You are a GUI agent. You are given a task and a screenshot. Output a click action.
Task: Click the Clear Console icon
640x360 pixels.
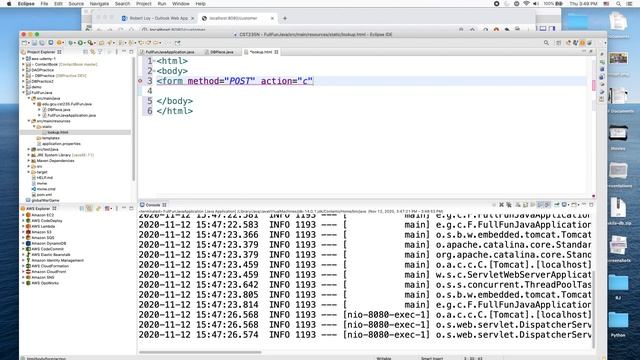(518, 204)
